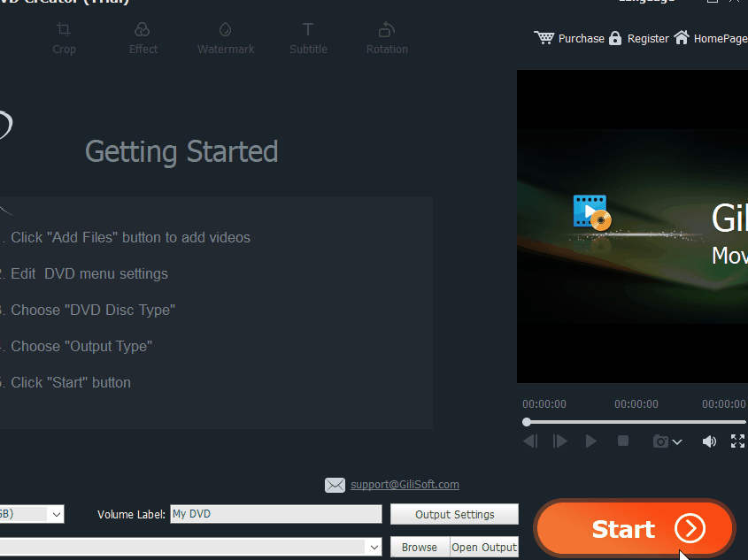Expand the disc size dropdown
The width and height of the screenshot is (748, 560).
[x=57, y=514]
